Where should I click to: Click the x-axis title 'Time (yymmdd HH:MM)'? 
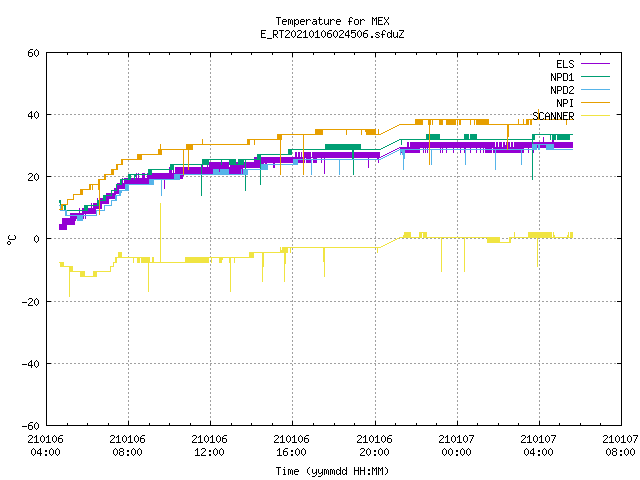pyautogui.click(x=332, y=471)
